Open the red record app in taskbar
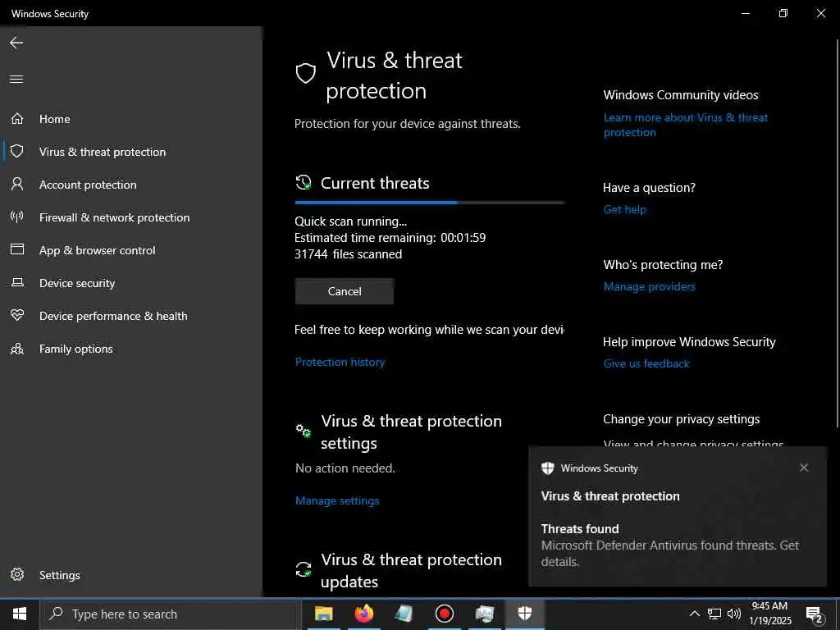 coord(444,614)
